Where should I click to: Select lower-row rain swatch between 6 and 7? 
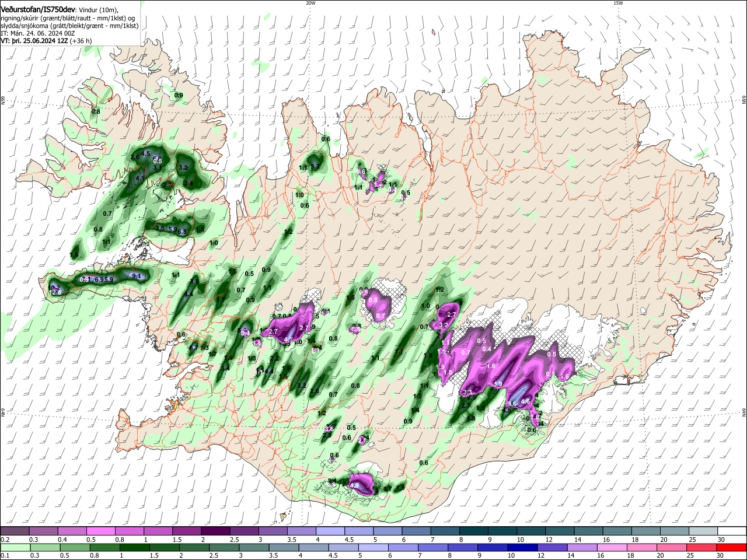coord(403,547)
